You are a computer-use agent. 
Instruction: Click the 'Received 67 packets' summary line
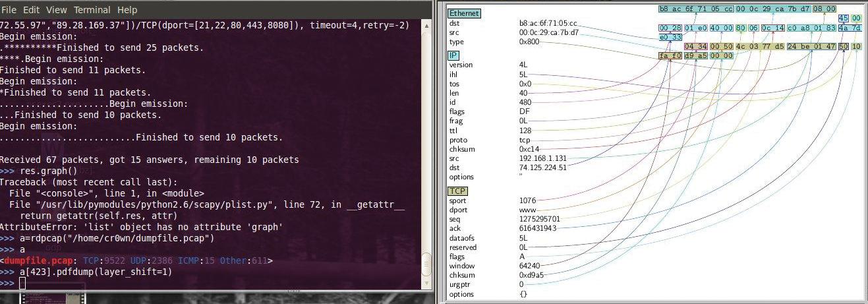[x=150, y=160]
